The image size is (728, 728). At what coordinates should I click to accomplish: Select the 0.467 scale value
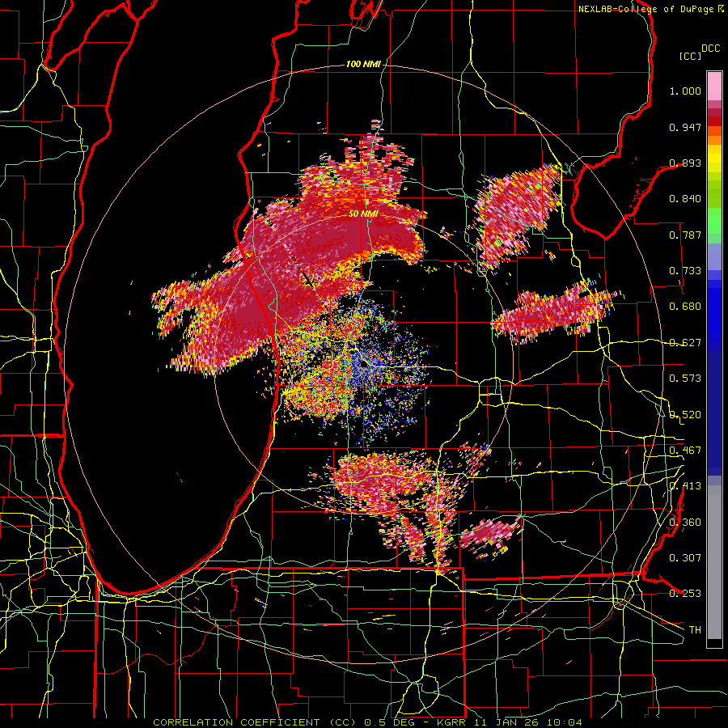click(685, 451)
